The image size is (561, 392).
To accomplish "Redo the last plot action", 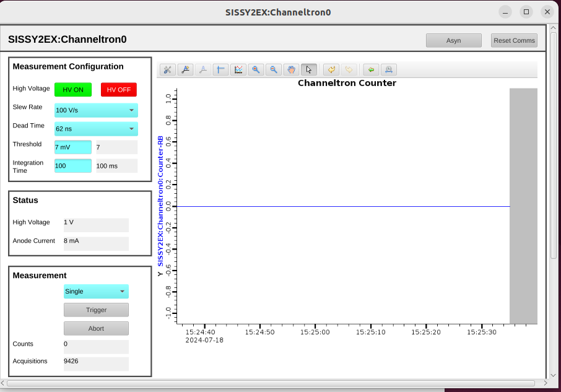I will [349, 69].
